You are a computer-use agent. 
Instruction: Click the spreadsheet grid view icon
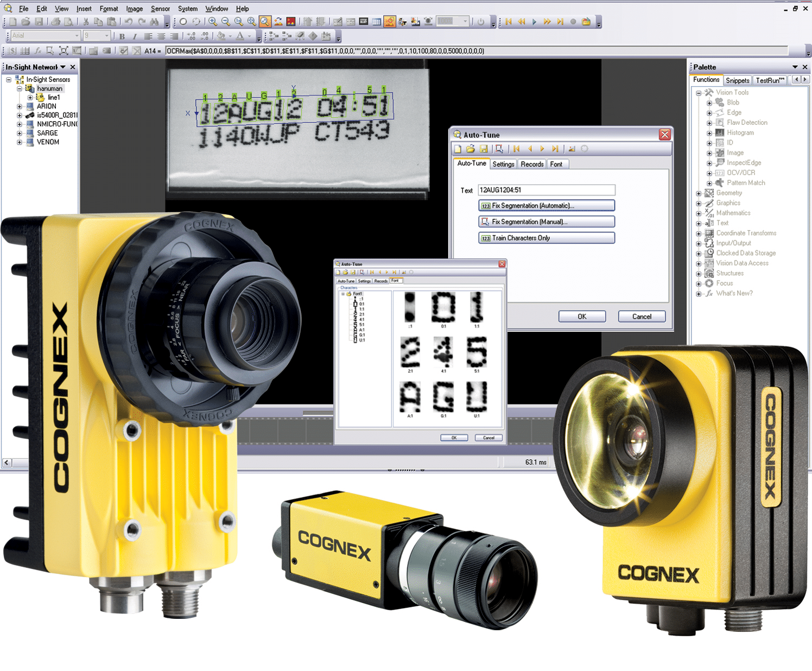click(377, 22)
